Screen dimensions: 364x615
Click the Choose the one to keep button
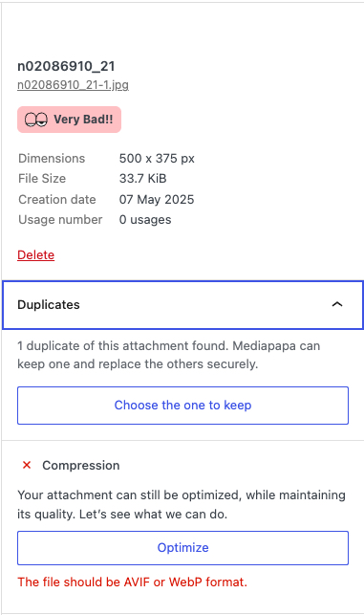(182, 406)
